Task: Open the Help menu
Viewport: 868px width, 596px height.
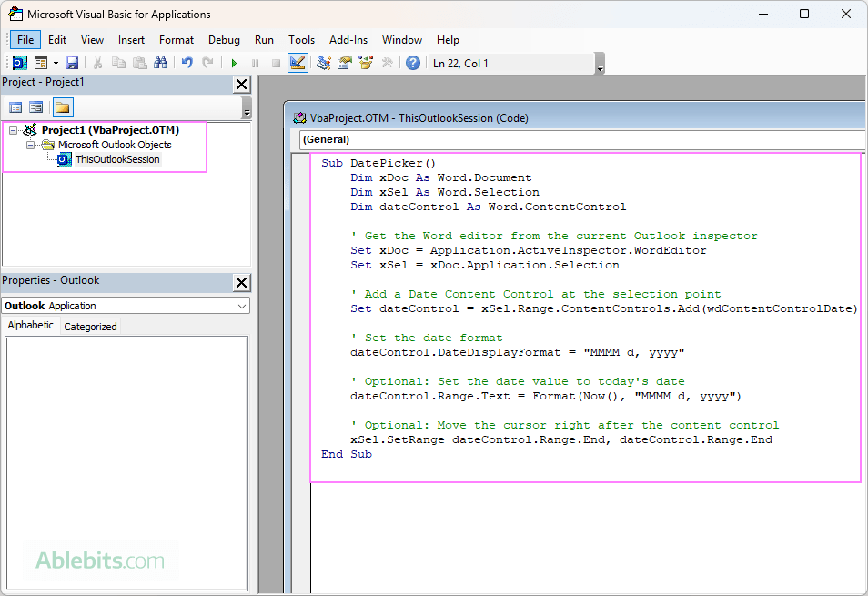Action: point(448,40)
